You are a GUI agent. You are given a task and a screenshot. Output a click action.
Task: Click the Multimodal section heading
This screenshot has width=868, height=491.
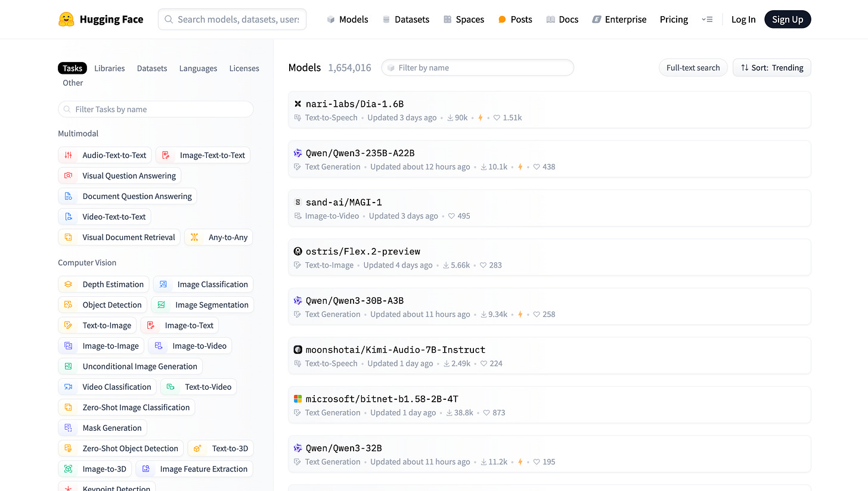[78, 133]
